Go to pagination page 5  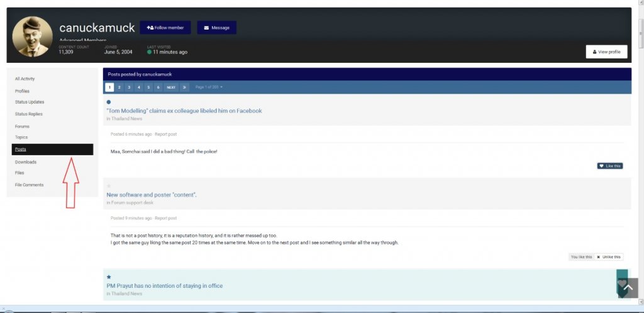[x=148, y=87]
